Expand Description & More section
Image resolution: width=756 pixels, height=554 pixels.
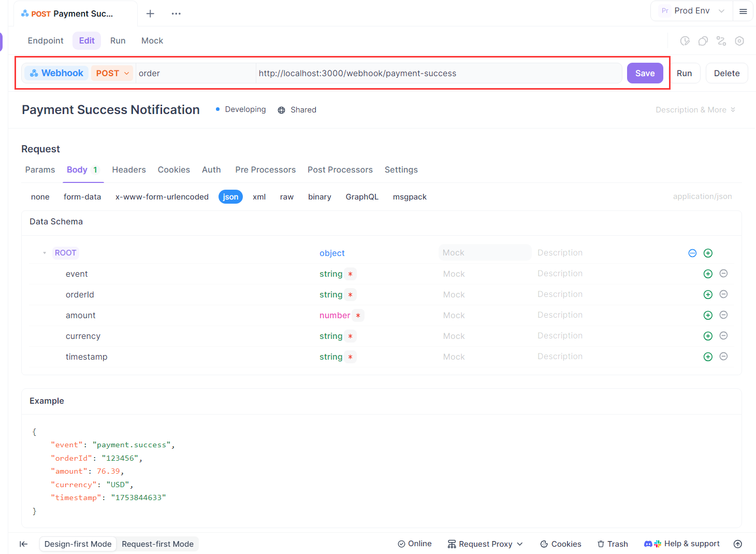tap(695, 110)
